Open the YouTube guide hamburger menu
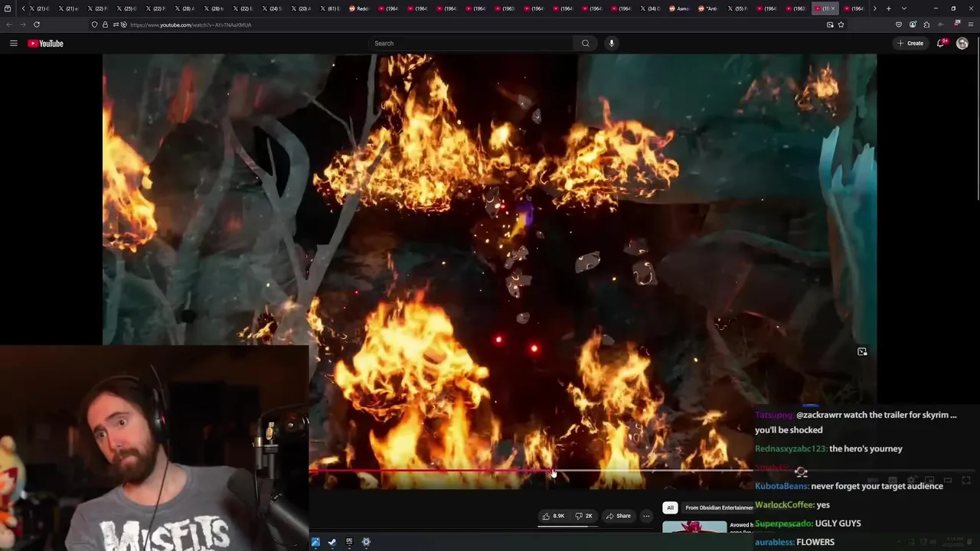 (13, 44)
